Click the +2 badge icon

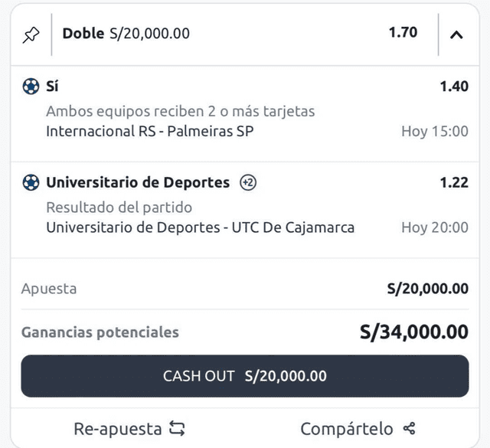click(247, 182)
